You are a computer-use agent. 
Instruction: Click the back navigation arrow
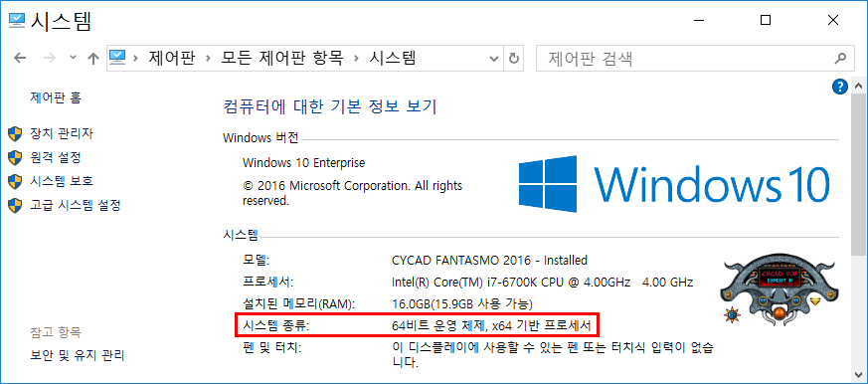pos(19,58)
